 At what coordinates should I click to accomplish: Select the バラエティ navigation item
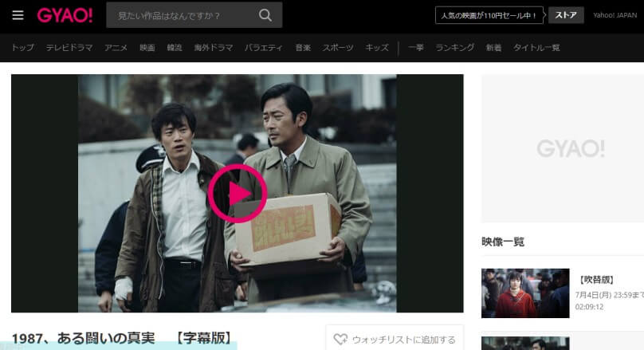tap(264, 48)
